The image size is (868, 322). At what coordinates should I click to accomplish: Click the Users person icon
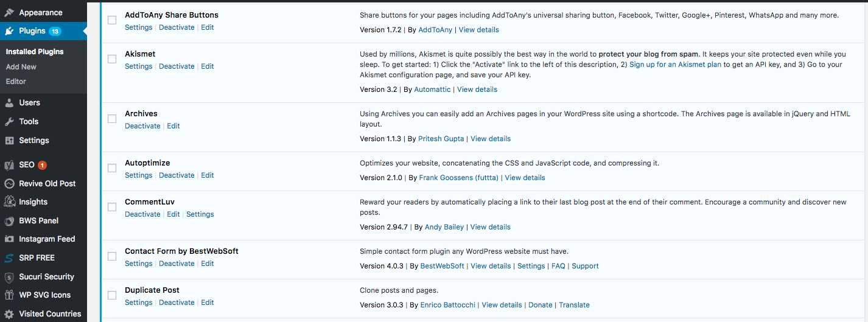(9, 103)
